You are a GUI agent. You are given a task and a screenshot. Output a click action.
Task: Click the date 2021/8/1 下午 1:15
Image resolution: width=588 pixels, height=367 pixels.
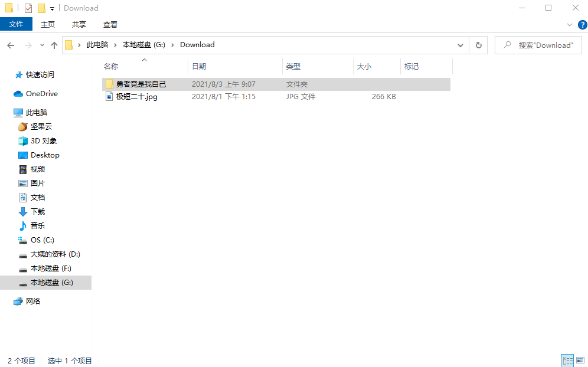224,97
